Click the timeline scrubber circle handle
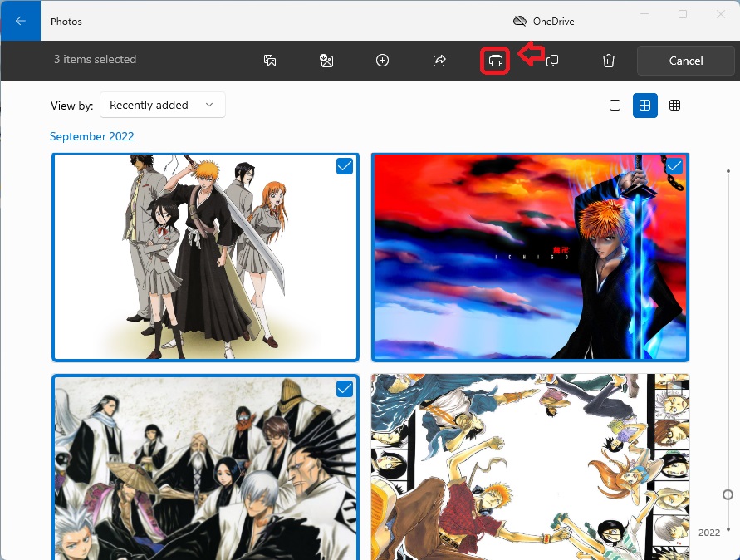Viewport: 740px width, 560px height. 728,494
